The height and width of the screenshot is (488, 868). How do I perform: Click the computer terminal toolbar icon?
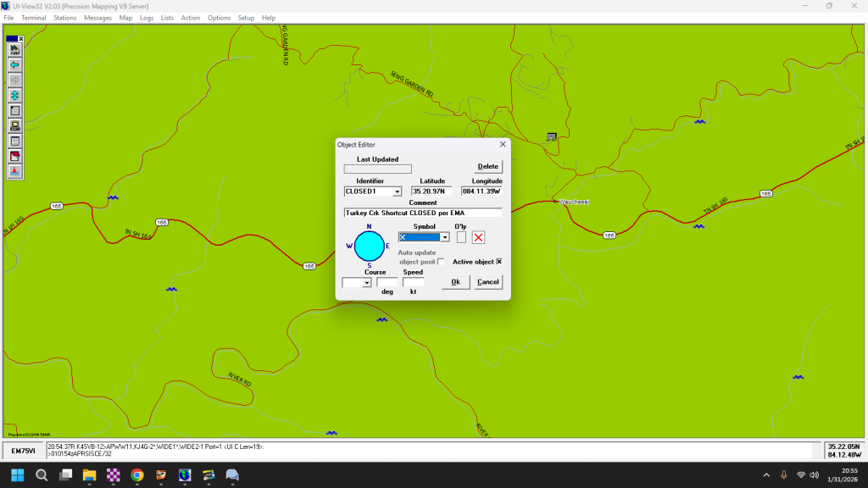(14, 125)
